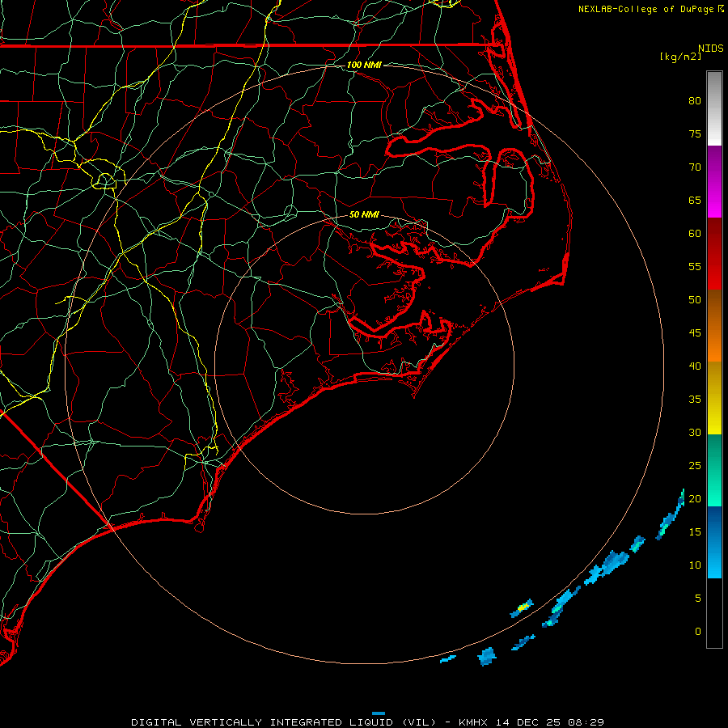The height and width of the screenshot is (728, 728).
Task: Click the legend value "60"
Action: coord(695,234)
